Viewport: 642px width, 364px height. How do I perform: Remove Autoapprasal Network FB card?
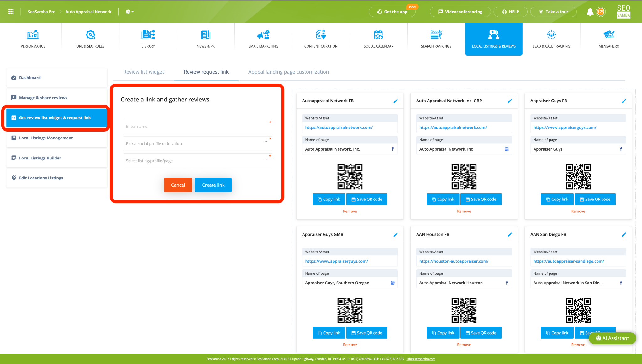[x=350, y=211]
